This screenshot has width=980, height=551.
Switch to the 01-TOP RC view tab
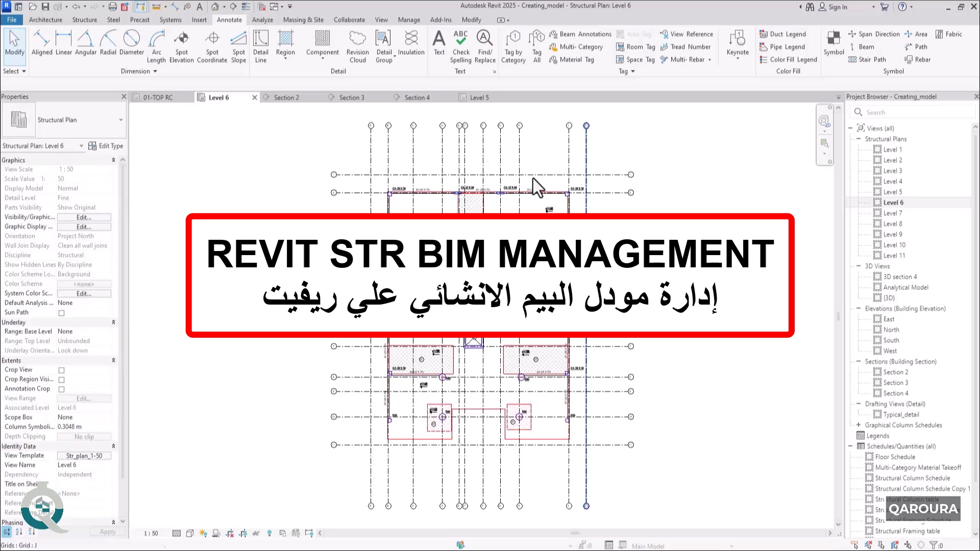(158, 97)
